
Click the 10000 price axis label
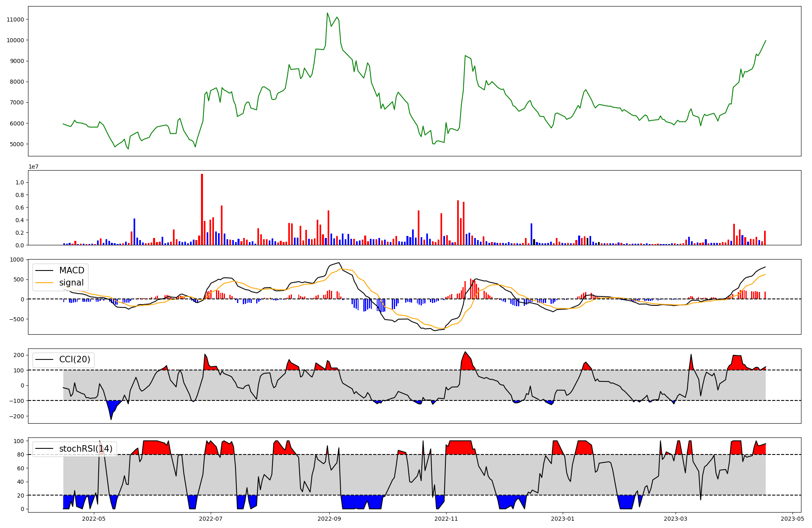[x=15, y=40]
